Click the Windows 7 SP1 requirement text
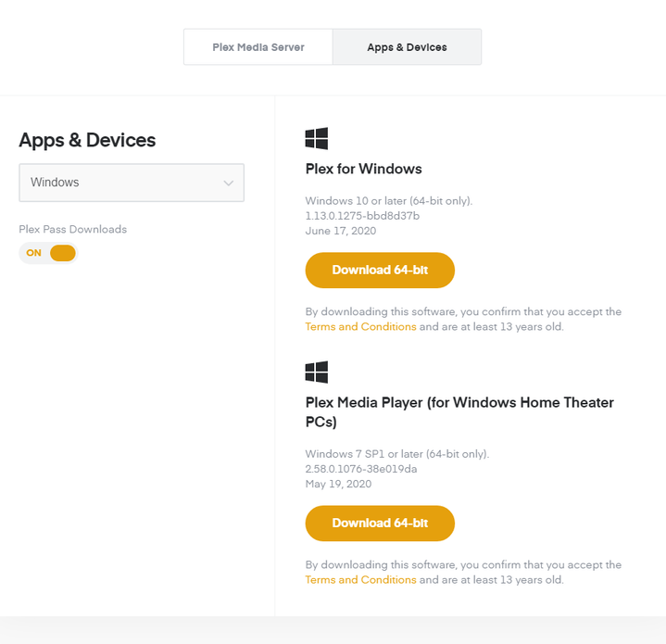Image resolution: width=666 pixels, height=644 pixels. 397,454
